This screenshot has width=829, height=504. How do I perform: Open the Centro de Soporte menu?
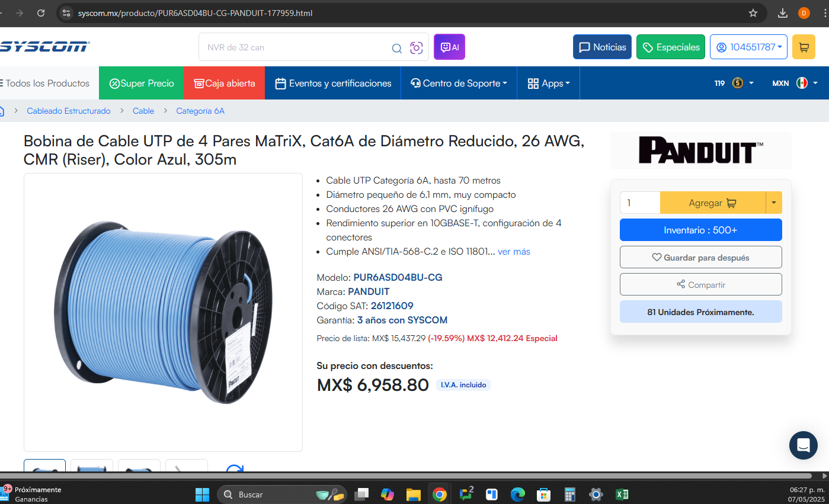pos(459,83)
